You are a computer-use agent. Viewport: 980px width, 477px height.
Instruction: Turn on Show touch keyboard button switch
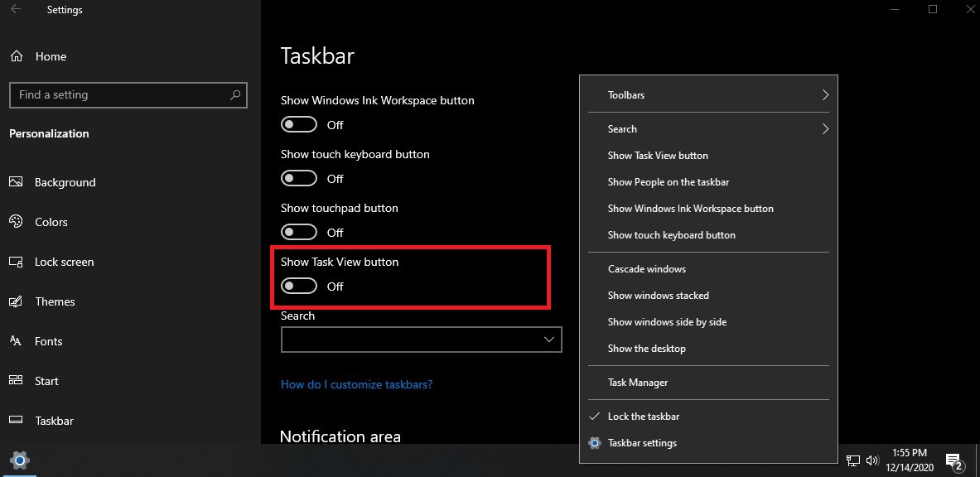(299, 178)
